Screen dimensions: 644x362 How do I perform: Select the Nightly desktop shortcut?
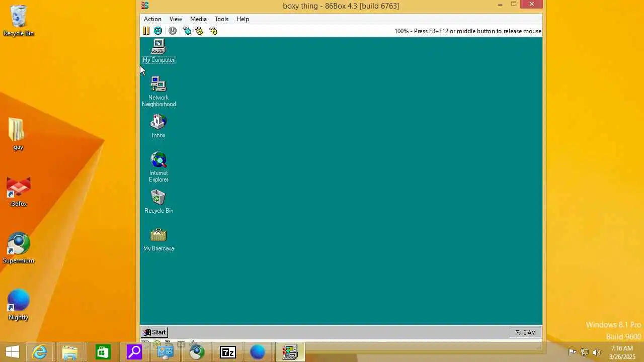pos(19,305)
